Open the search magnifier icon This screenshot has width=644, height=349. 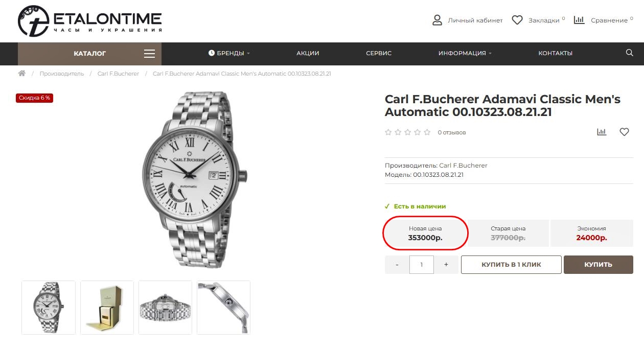629,53
